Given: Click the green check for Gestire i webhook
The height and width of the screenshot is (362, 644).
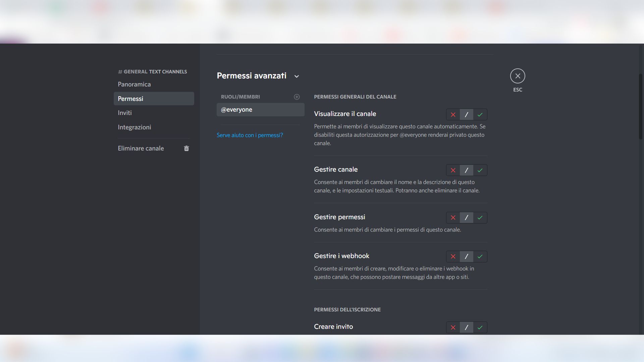Looking at the screenshot, I should 480,256.
